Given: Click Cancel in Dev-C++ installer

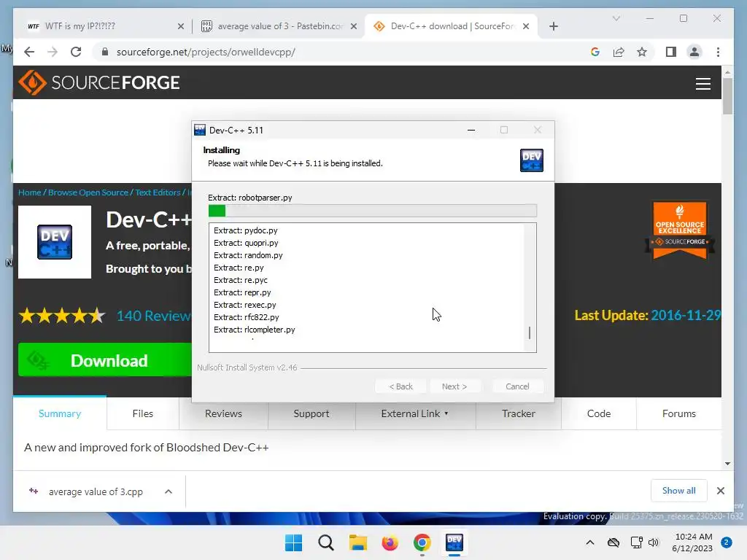Looking at the screenshot, I should [517, 386].
